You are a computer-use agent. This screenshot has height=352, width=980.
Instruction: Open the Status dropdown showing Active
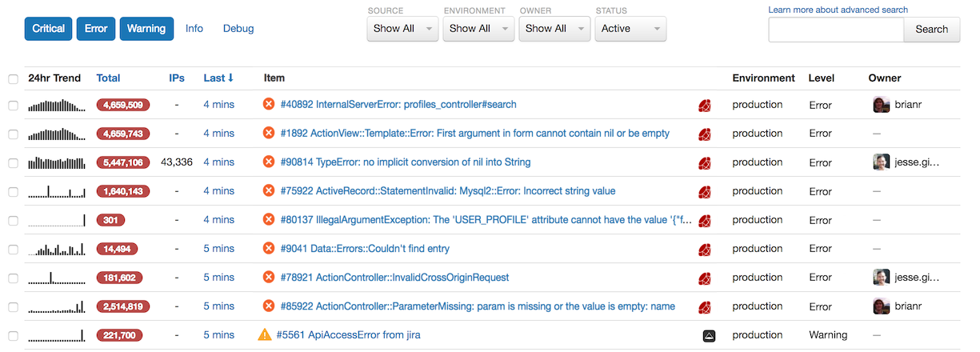[x=630, y=29]
